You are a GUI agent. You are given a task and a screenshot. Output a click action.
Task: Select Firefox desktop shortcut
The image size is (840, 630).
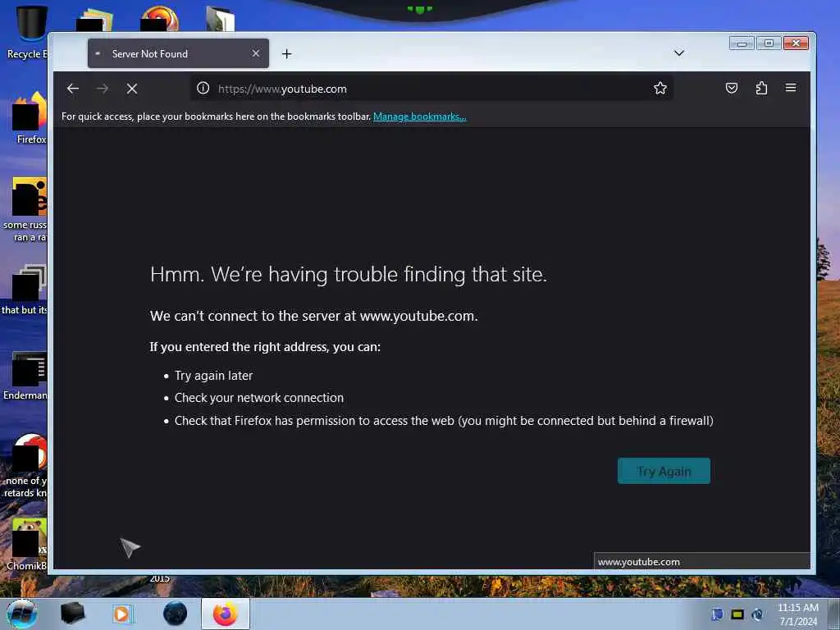[x=30, y=118]
